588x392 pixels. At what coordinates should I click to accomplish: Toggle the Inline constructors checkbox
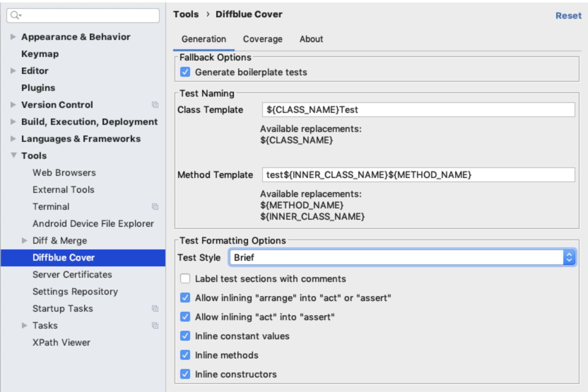(x=185, y=374)
